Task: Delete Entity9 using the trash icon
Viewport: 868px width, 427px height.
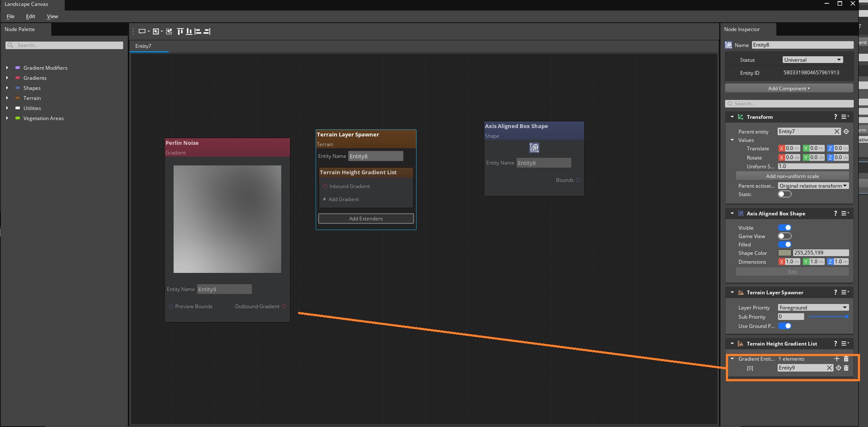Action: pos(846,368)
